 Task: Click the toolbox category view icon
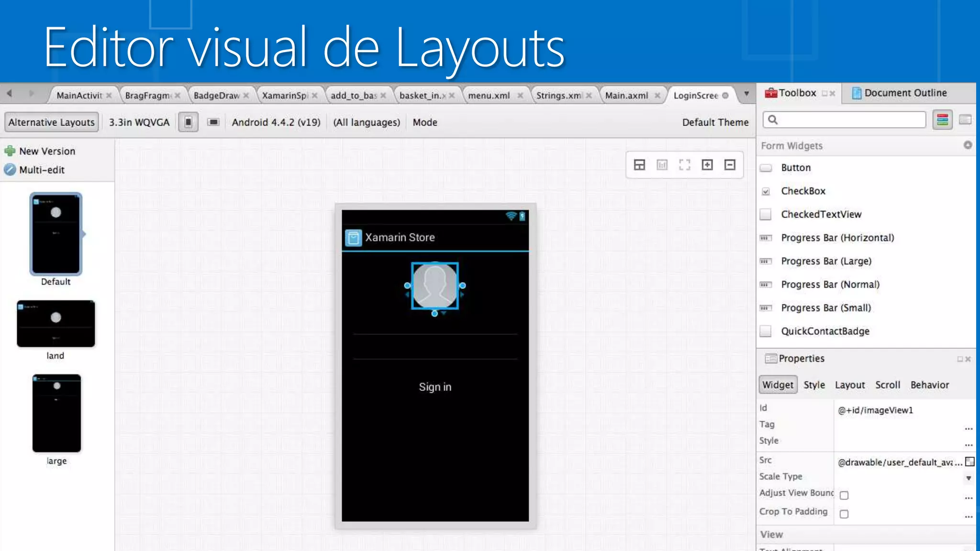[942, 120]
